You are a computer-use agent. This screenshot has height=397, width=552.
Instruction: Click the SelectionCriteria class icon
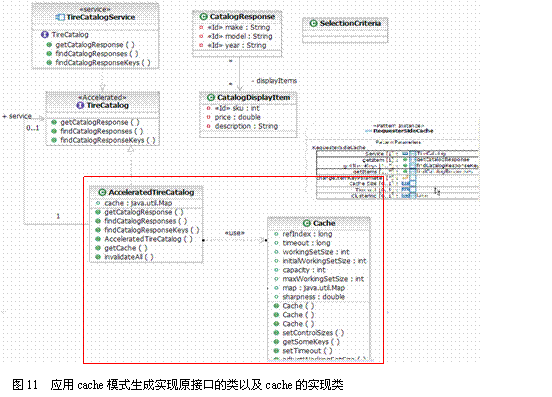313,23
